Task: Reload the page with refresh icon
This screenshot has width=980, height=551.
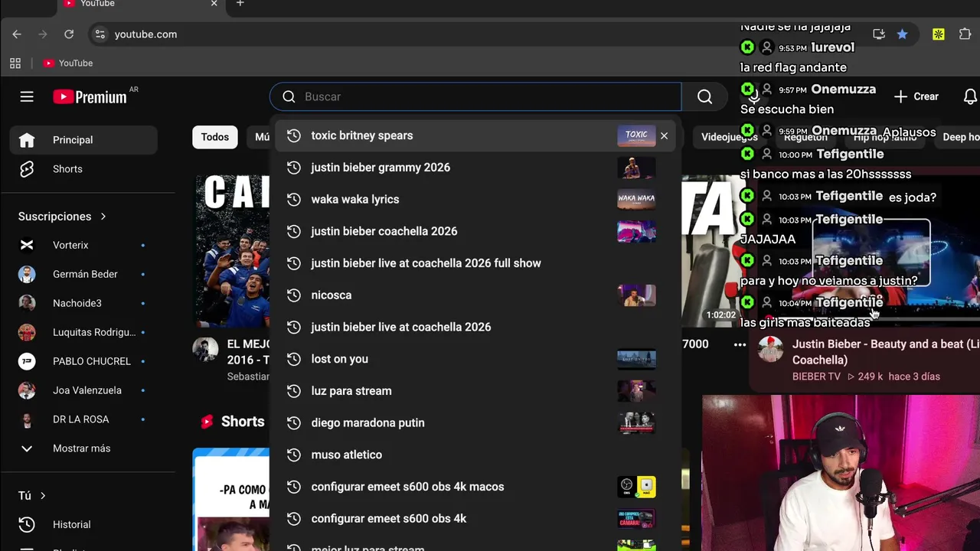Action: 69,34
